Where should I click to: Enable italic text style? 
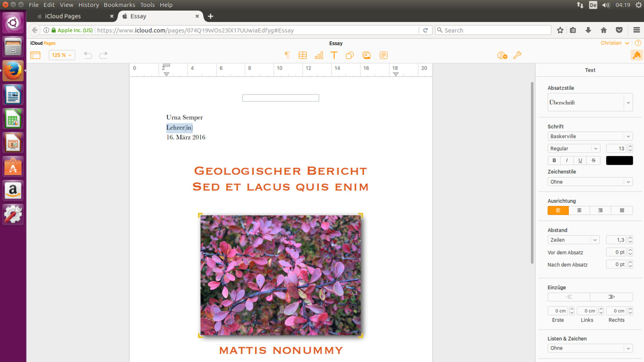point(567,160)
